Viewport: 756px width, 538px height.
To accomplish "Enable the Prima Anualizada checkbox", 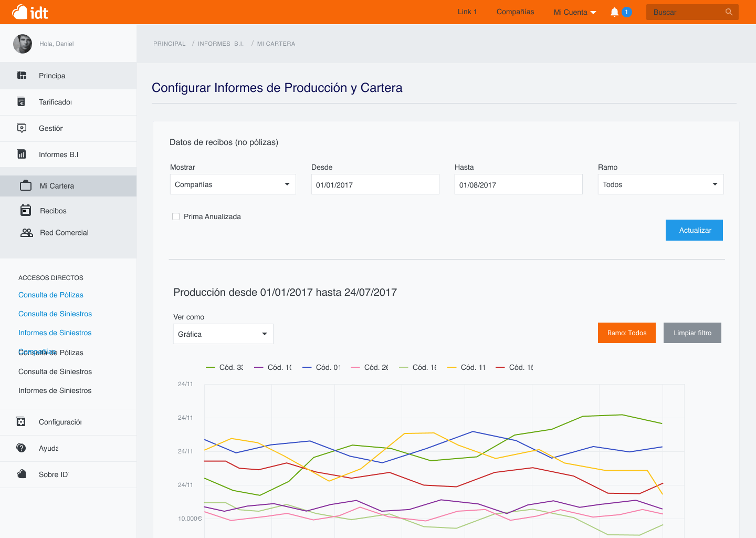I will [x=176, y=216].
